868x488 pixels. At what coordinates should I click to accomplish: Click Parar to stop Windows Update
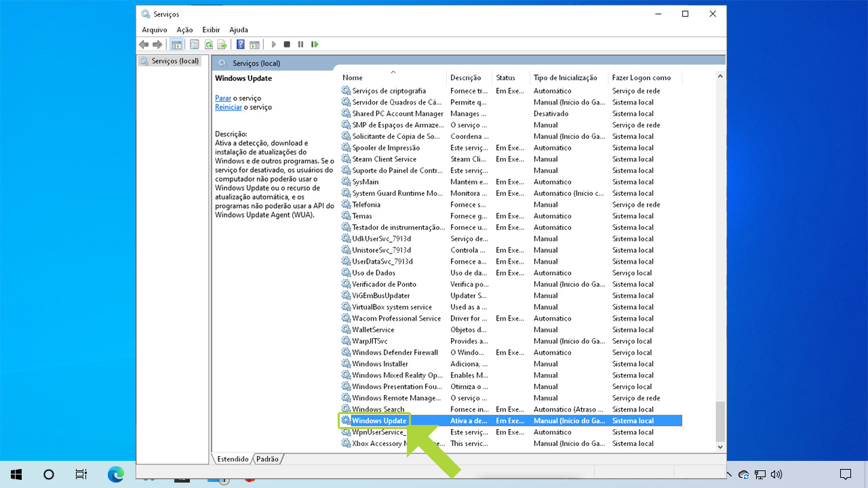[222, 98]
